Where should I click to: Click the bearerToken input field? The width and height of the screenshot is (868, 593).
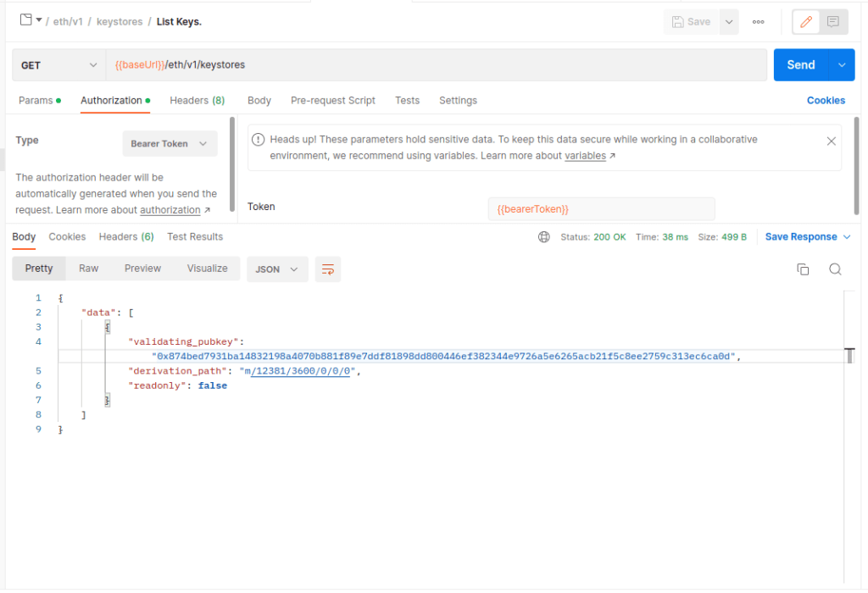pos(601,208)
